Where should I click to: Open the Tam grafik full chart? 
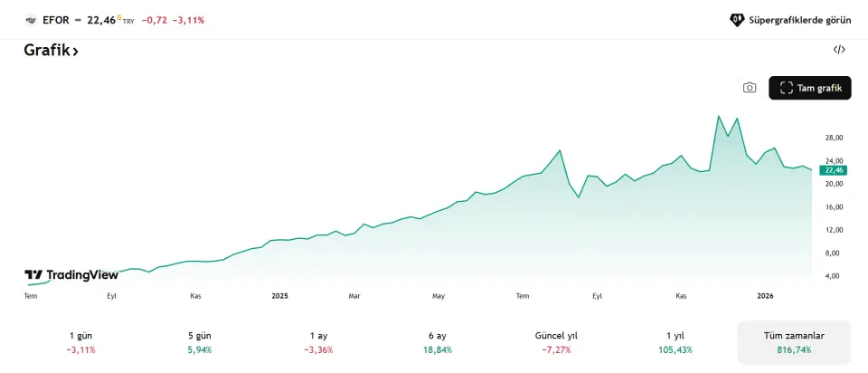click(810, 88)
